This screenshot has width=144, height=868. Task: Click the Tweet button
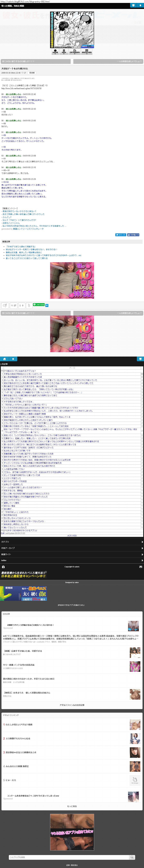pyautogui.click(x=121, y=235)
